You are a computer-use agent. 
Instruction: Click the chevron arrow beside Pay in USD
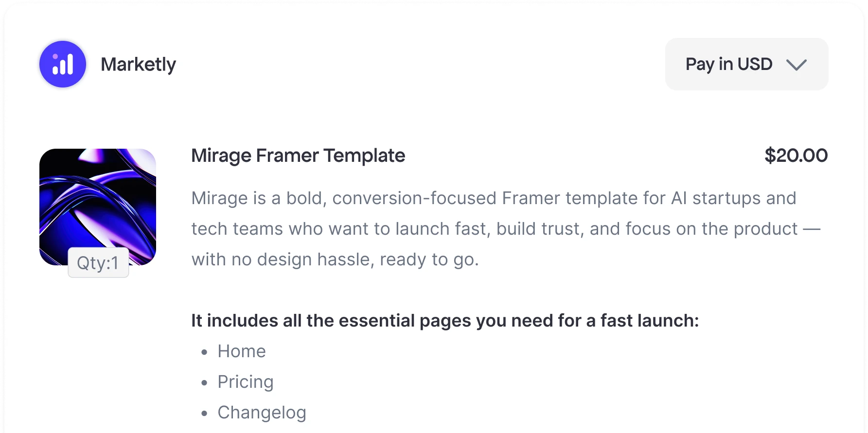pos(796,65)
